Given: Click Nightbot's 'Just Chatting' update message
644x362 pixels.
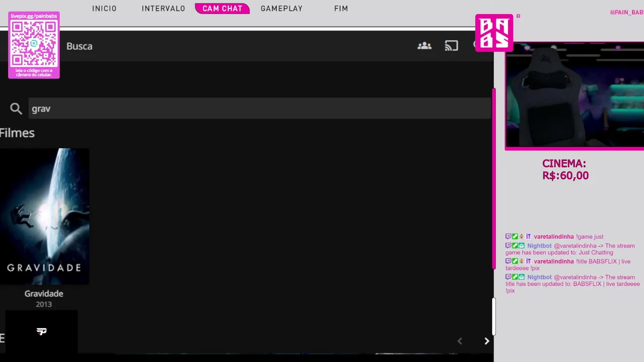Looking at the screenshot, I should point(570,249).
